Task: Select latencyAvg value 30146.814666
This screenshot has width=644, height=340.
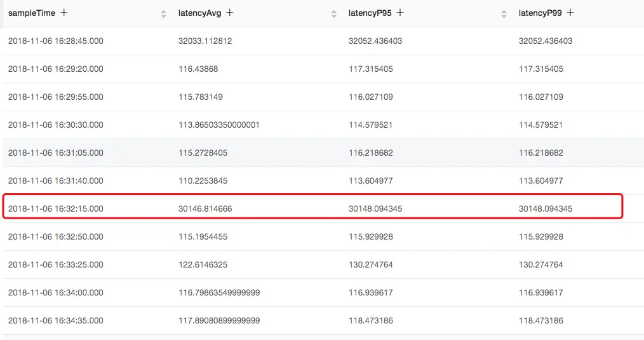Action: 205,209
